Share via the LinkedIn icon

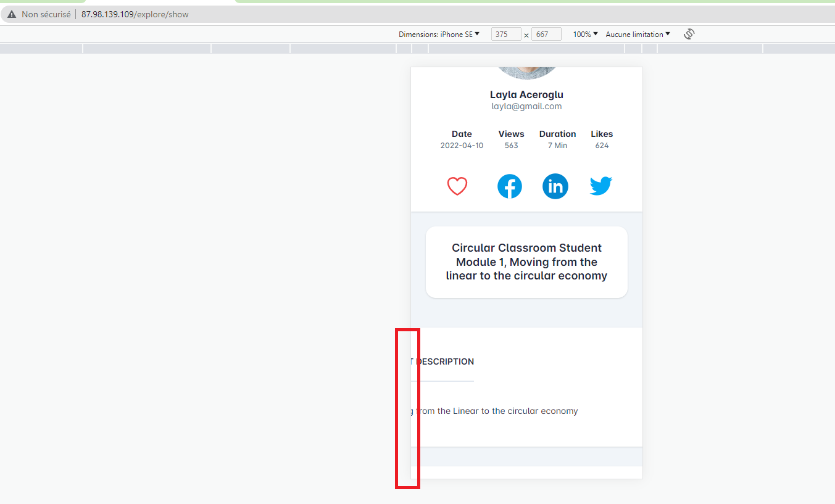click(555, 186)
